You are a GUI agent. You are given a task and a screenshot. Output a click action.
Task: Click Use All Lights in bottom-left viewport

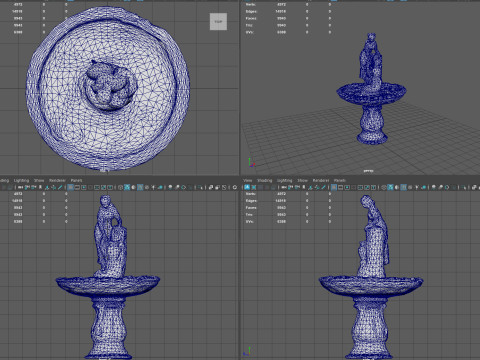click(153, 187)
